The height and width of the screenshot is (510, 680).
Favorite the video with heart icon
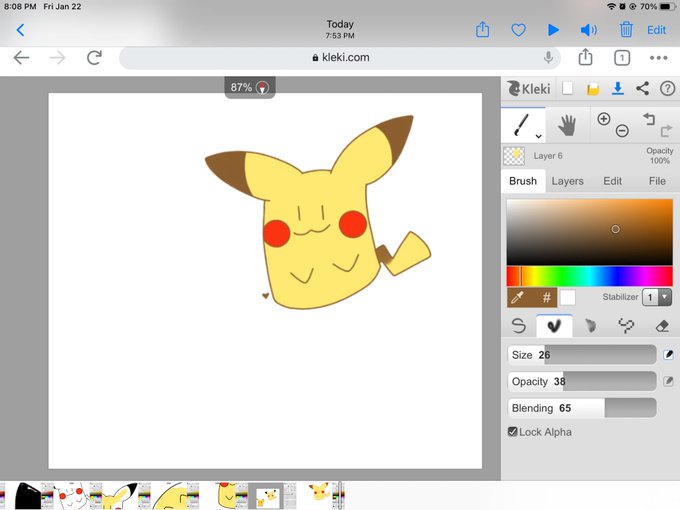(518, 30)
